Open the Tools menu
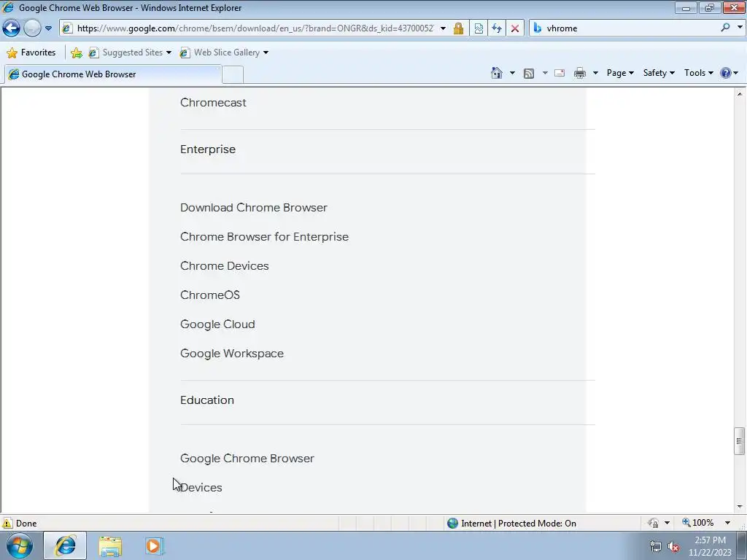This screenshot has width=747, height=560. click(698, 73)
